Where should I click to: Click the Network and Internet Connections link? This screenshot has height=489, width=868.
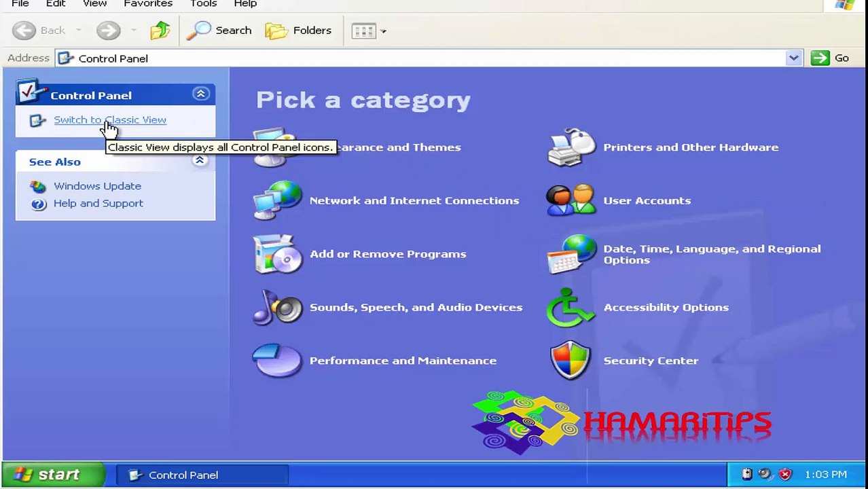coord(414,200)
